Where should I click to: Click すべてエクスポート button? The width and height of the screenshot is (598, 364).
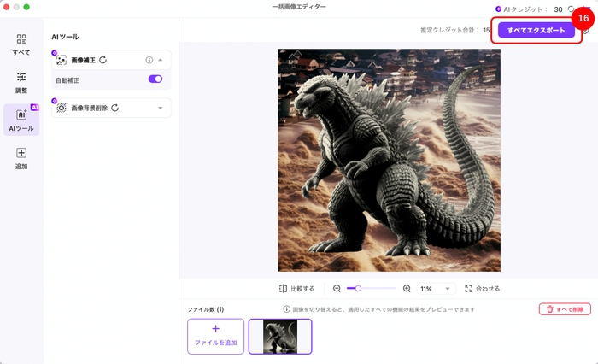536,30
